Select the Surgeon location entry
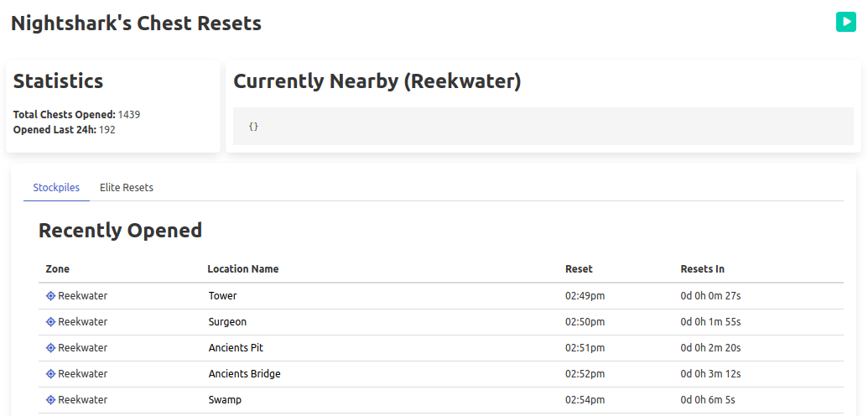The height and width of the screenshot is (416, 868). pos(227,322)
